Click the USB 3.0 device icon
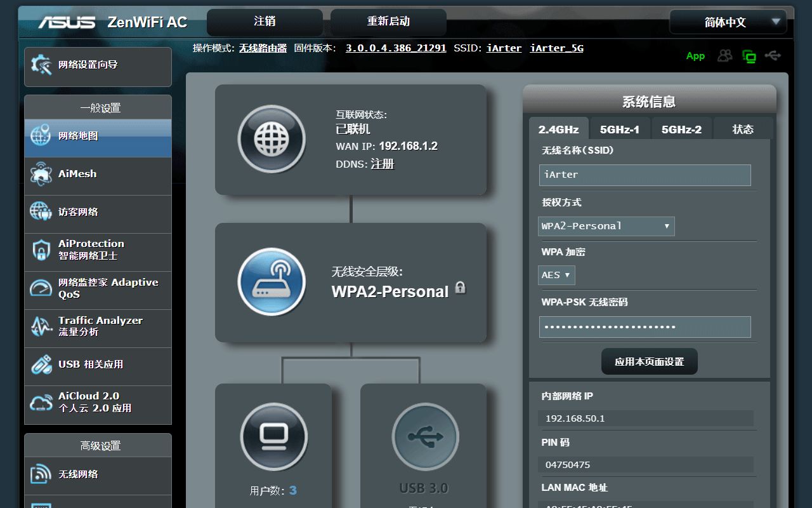This screenshot has height=508, width=812. point(425,436)
